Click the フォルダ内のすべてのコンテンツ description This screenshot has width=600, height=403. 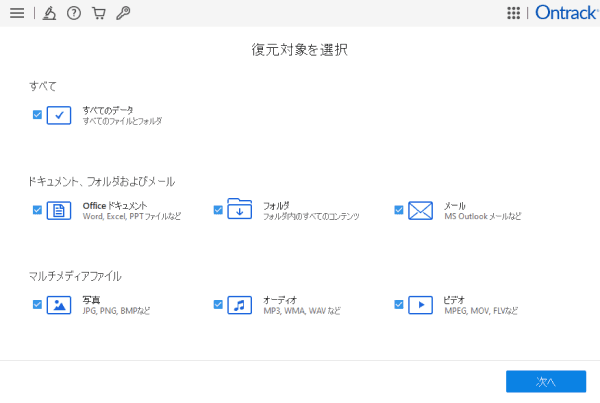311,216
